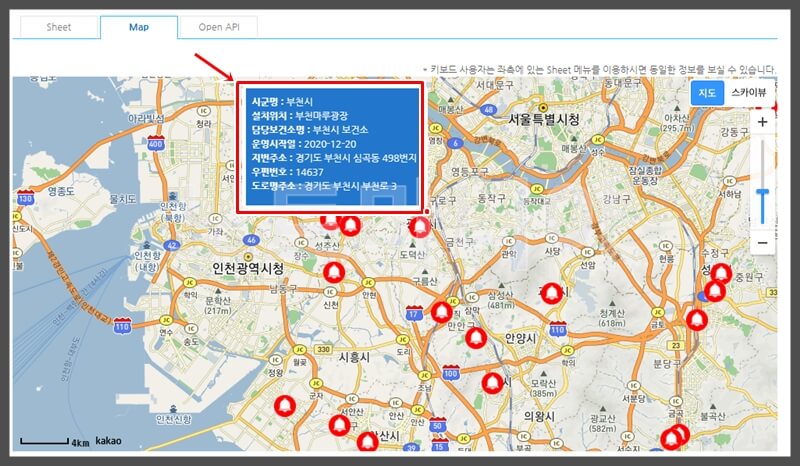Click bell marker right of 금토 label
This screenshot has height=466, width=800.
696,320
